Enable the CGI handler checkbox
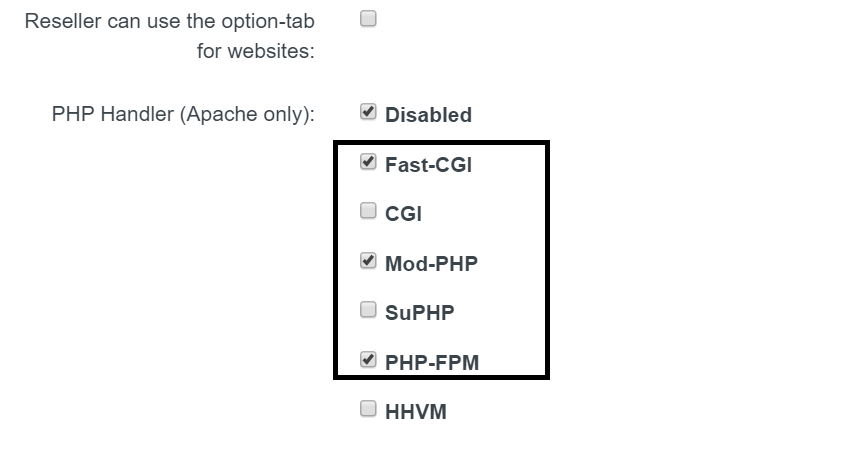857x454 pixels. click(x=368, y=211)
